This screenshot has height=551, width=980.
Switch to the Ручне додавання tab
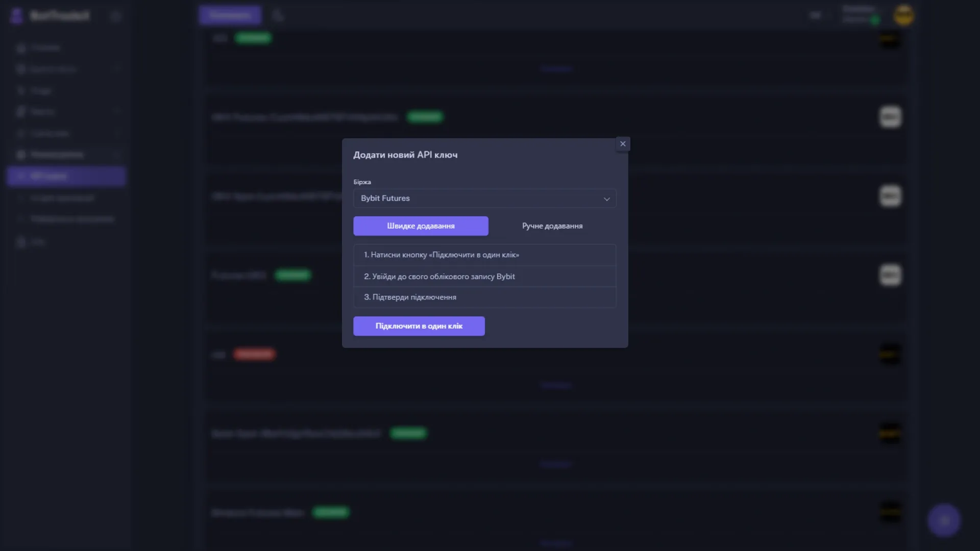point(552,226)
